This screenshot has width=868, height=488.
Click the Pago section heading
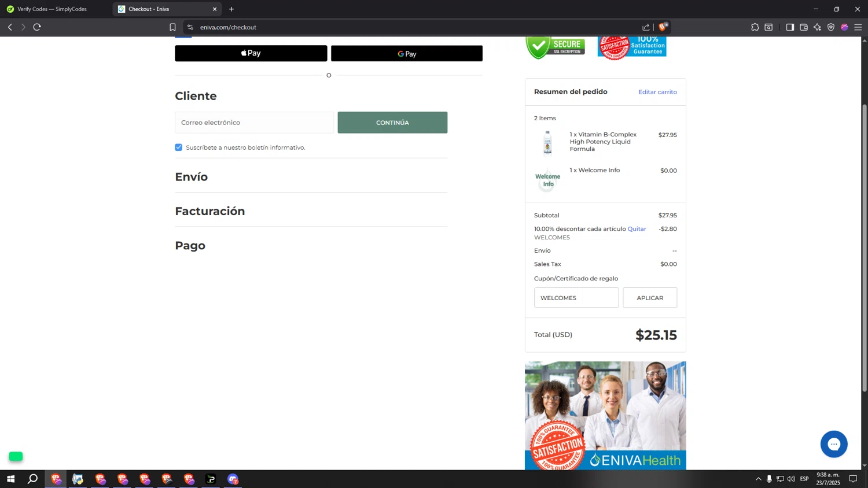[190, 246]
